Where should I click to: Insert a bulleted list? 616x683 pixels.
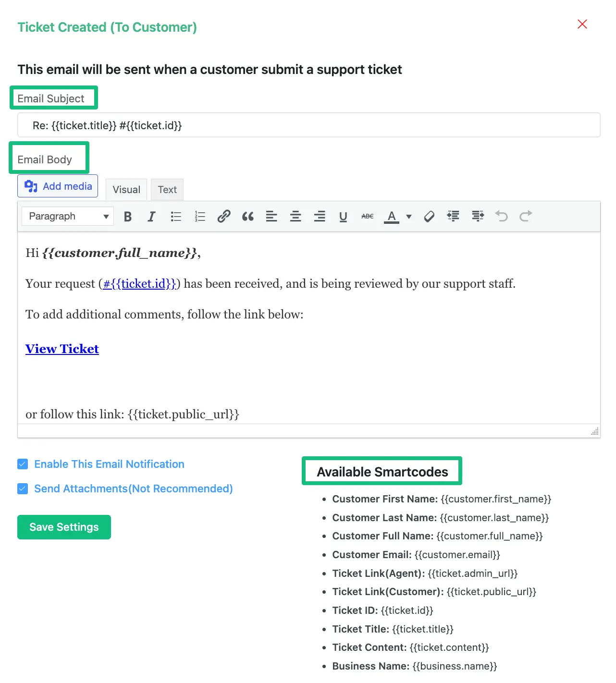coord(176,217)
